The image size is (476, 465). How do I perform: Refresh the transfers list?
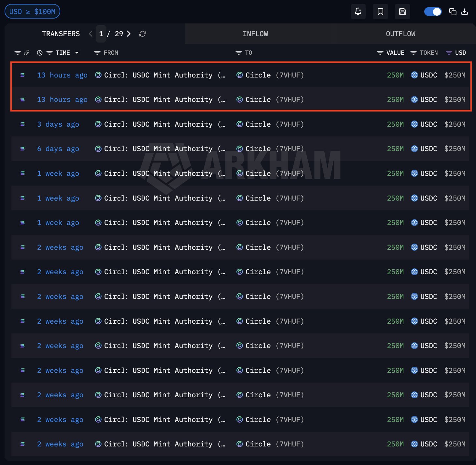[142, 34]
